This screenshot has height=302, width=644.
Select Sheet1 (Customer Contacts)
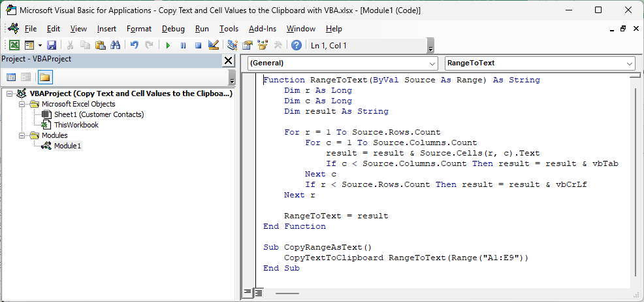[x=99, y=114]
